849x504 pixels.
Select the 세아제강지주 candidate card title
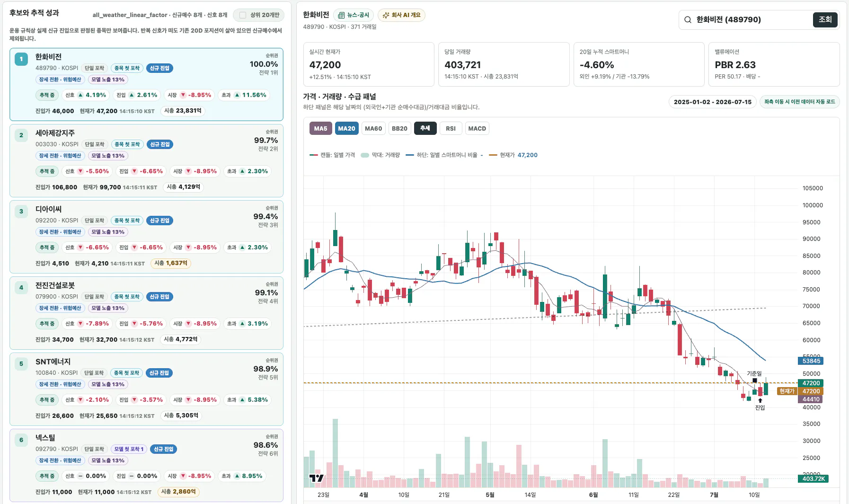click(55, 133)
